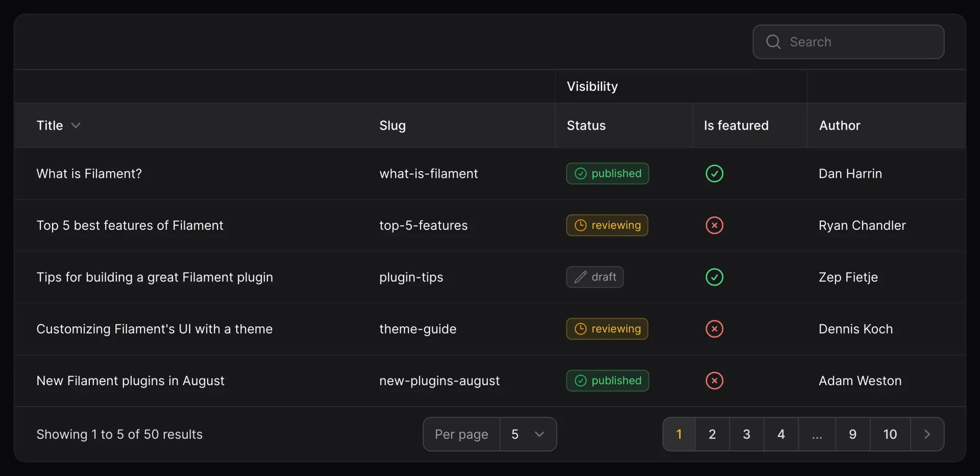980x476 pixels.
Task: Click the Is featured column header
Action: [736, 126]
